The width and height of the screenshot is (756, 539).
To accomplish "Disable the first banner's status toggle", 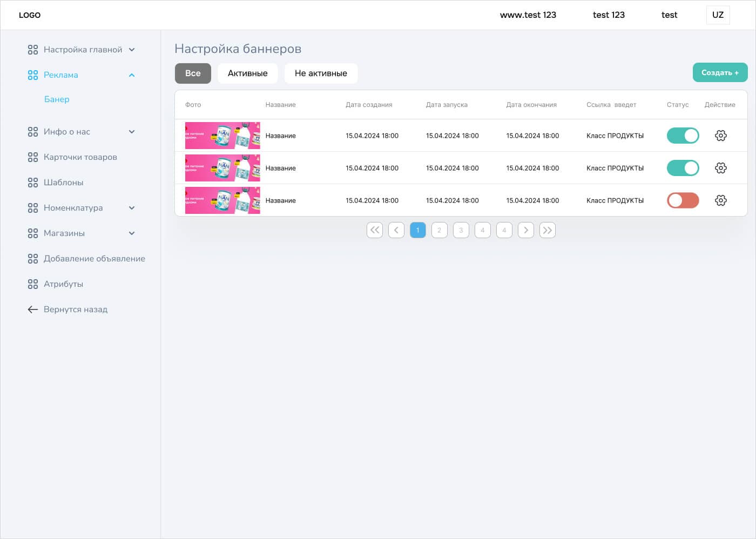I will [683, 136].
